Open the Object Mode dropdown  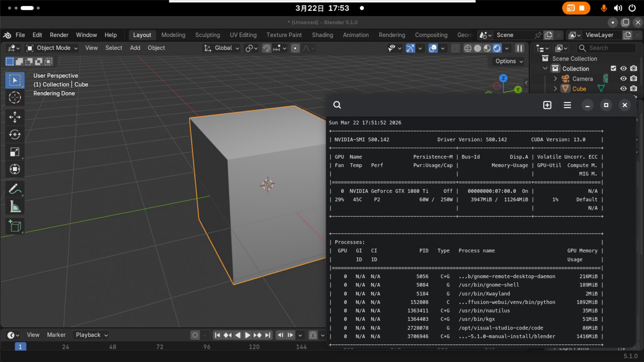pyautogui.click(x=52, y=48)
